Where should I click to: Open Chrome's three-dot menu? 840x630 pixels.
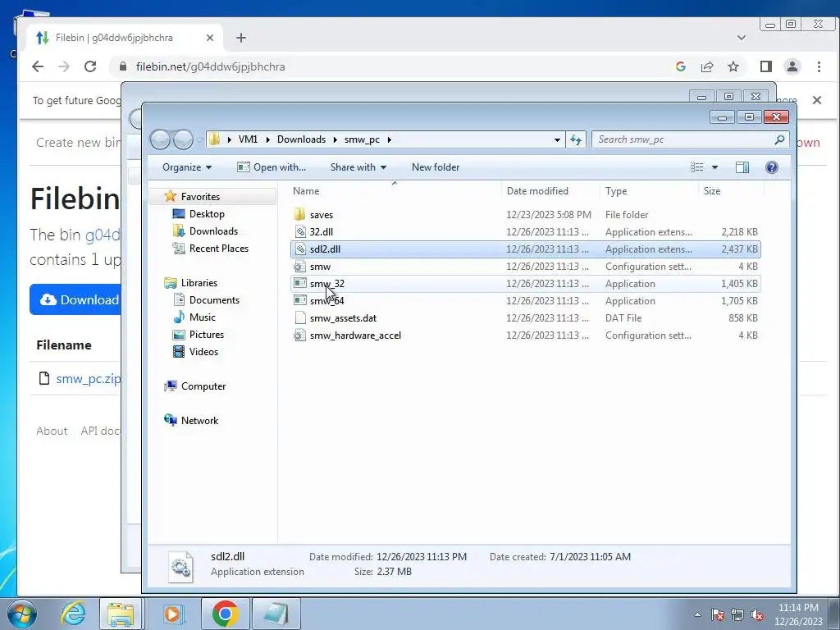pos(819,66)
